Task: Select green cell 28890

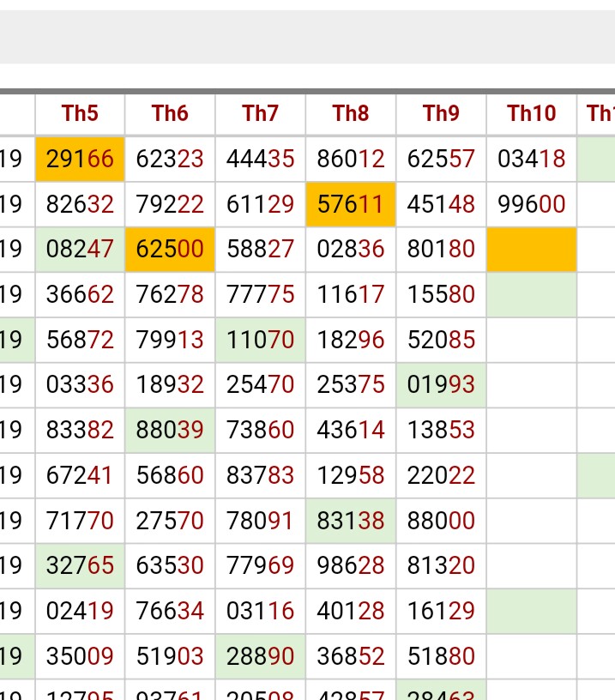Action: pos(260,657)
